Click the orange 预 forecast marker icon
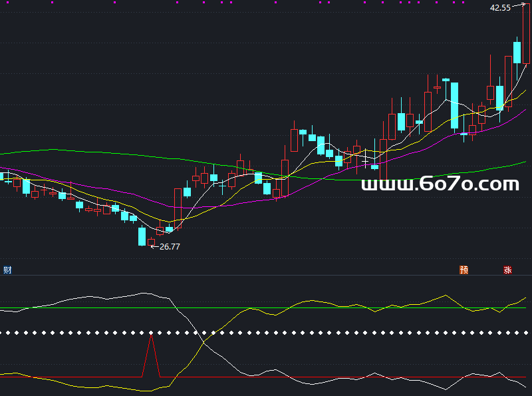 point(464,270)
